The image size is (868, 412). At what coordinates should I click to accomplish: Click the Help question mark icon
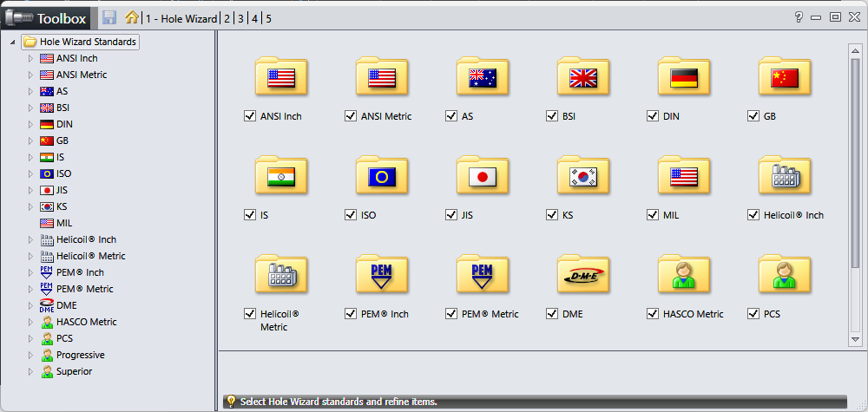pyautogui.click(x=799, y=17)
